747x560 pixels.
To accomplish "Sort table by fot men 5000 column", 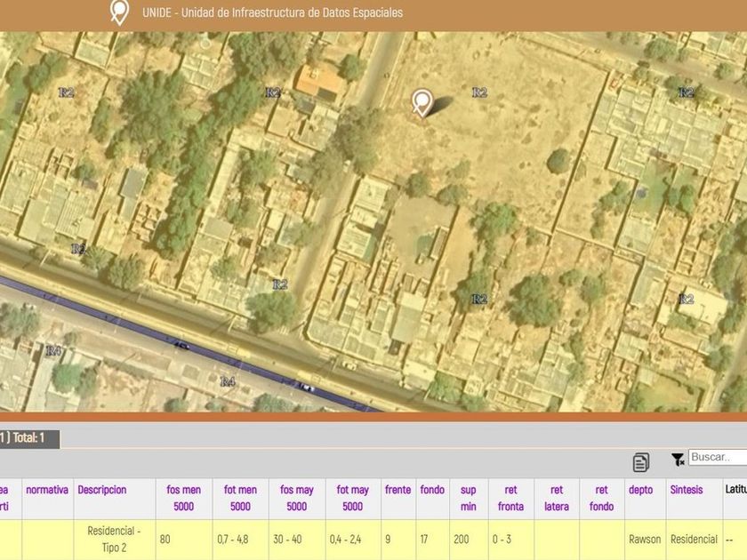I will (240, 498).
